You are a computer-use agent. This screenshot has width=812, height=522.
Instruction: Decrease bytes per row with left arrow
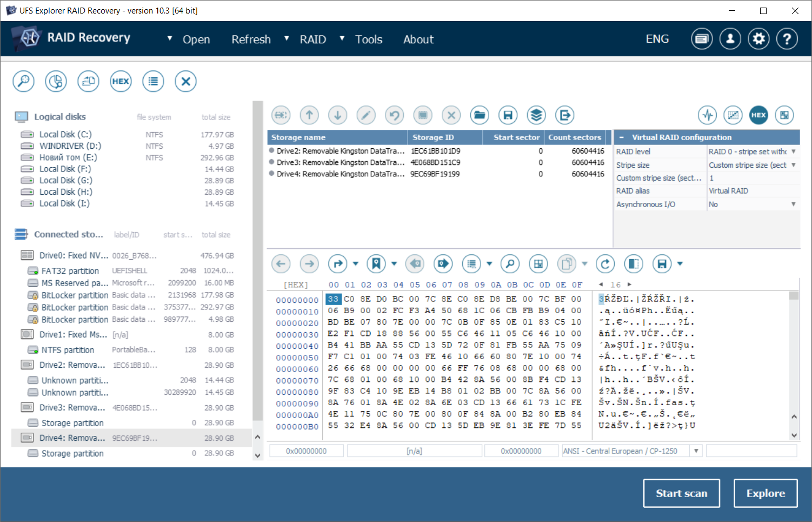601,285
